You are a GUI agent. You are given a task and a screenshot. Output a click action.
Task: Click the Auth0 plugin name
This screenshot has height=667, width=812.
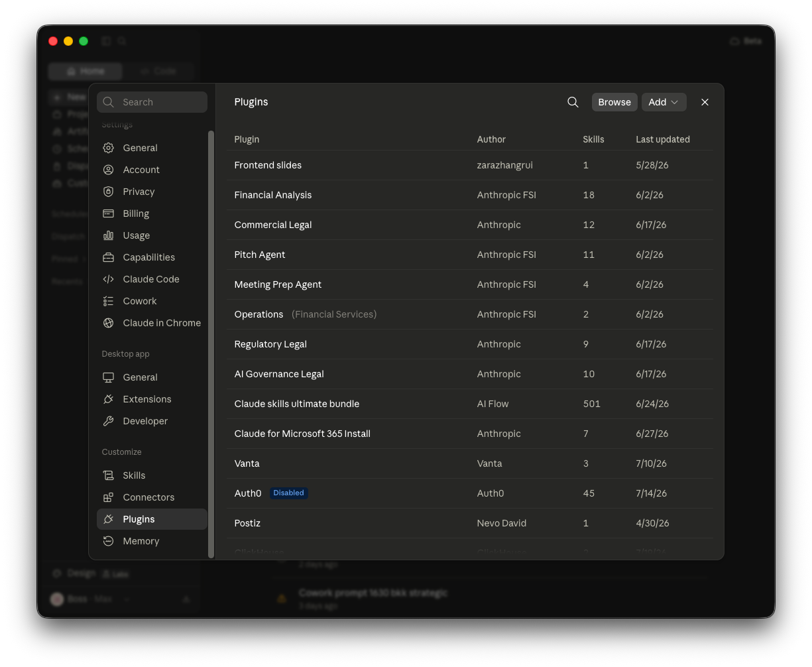click(248, 493)
